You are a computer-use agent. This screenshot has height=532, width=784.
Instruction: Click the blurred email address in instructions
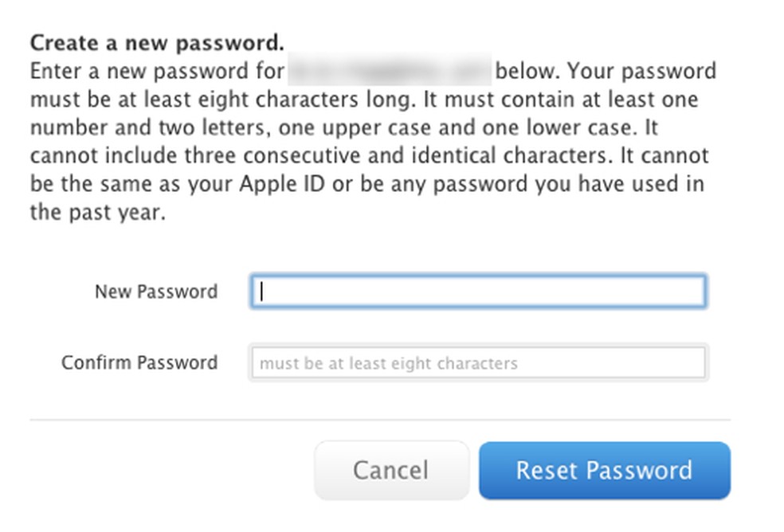click(389, 71)
